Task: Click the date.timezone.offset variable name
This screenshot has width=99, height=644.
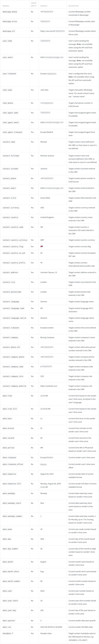Action: (13, 464)
